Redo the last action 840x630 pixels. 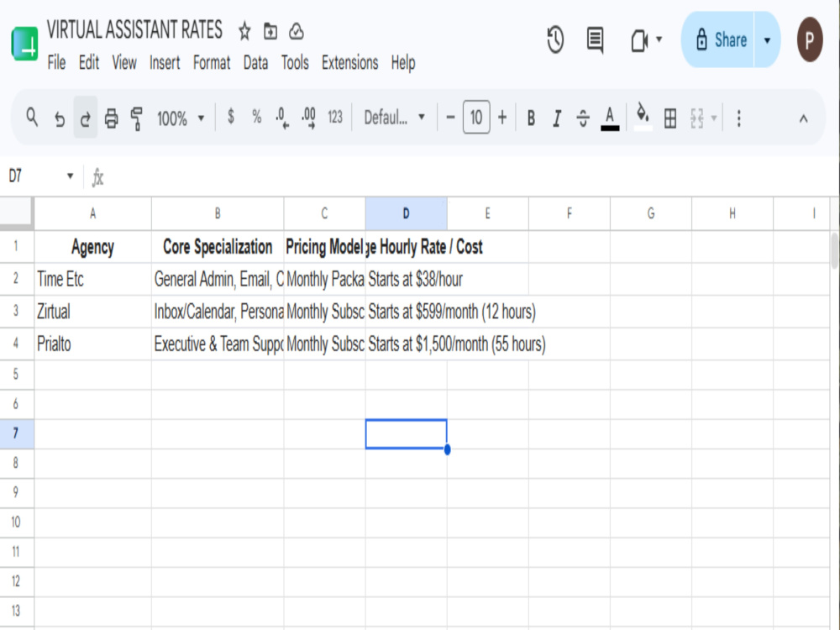85,118
